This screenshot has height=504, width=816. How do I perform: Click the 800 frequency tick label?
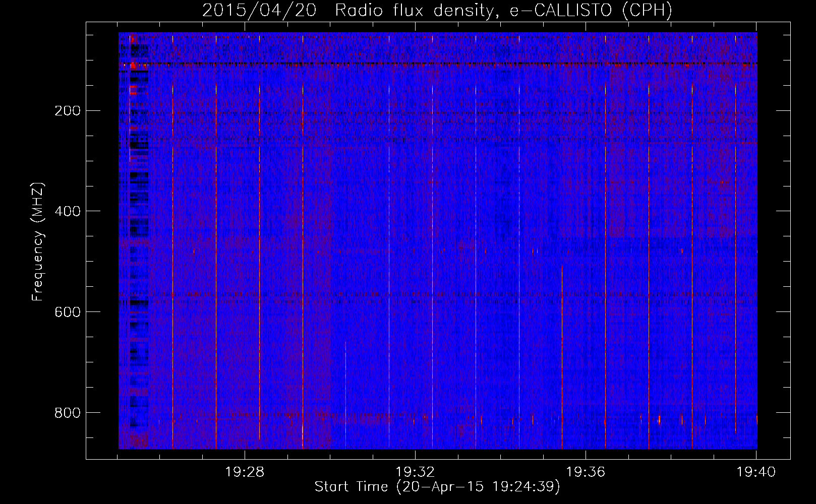pos(68,413)
